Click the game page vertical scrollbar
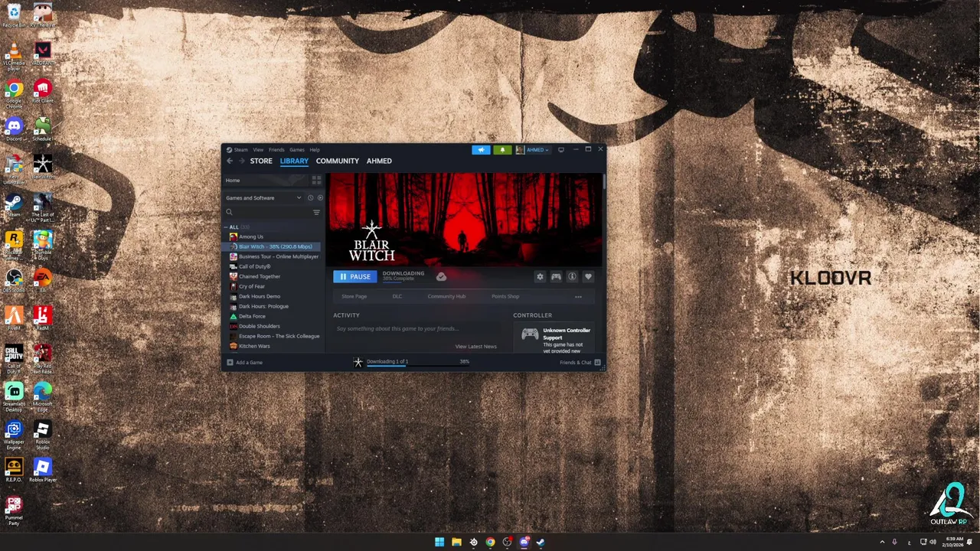Viewport: 980px width, 551px height. tap(604, 181)
